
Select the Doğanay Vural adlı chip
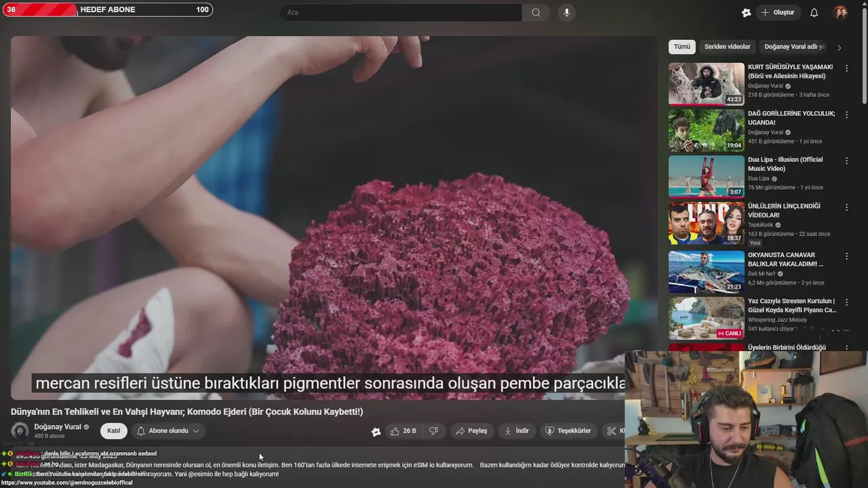tap(794, 47)
